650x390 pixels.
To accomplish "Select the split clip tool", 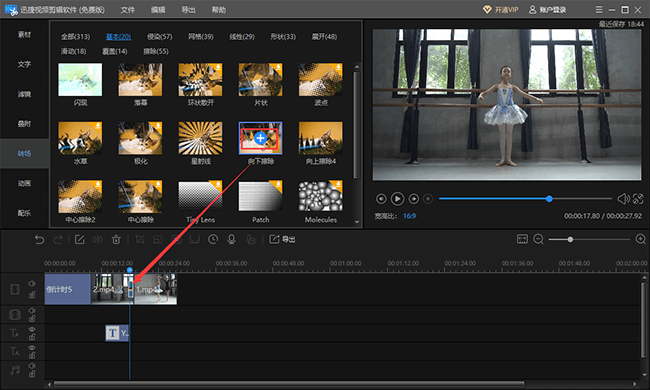I will (x=98, y=240).
